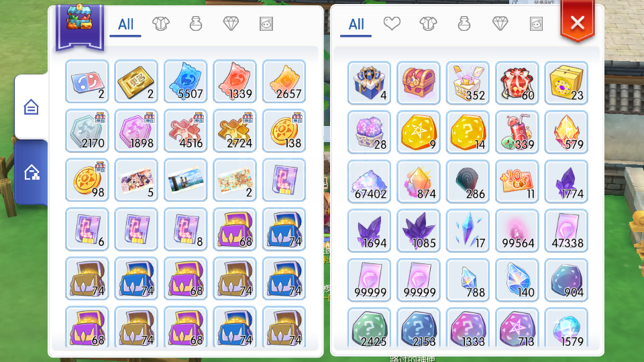Click the pink card item with 47338
The image size is (644, 362).
pos(566,231)
